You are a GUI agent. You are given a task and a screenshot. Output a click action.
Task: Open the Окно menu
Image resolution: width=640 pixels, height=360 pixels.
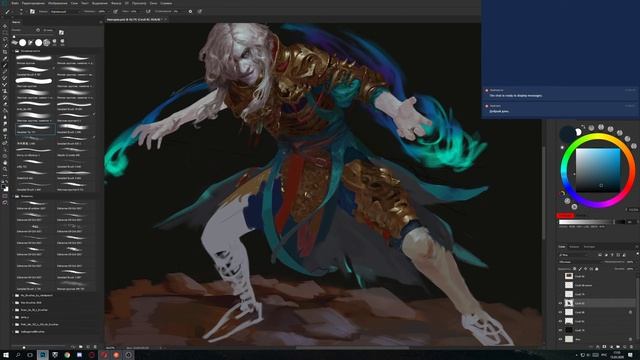[x=153, y=3]
